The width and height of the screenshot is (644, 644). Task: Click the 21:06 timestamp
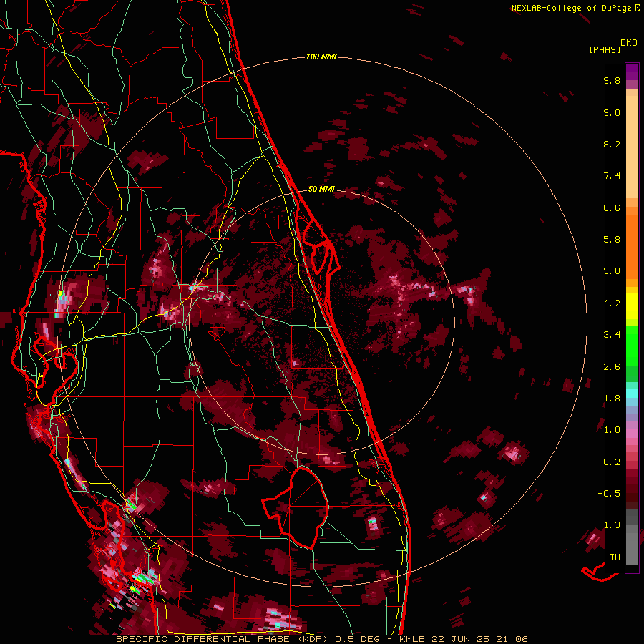click(511, 639)
